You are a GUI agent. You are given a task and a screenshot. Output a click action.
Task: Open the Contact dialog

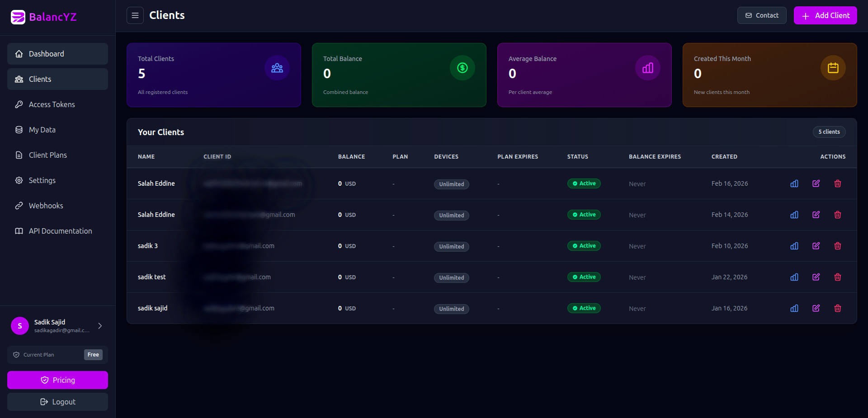(x=761, y=15)
